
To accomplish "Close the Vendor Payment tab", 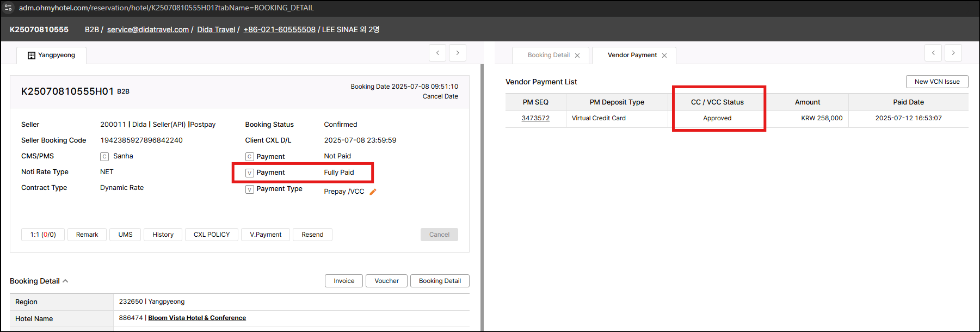I will tap(664, 56).
